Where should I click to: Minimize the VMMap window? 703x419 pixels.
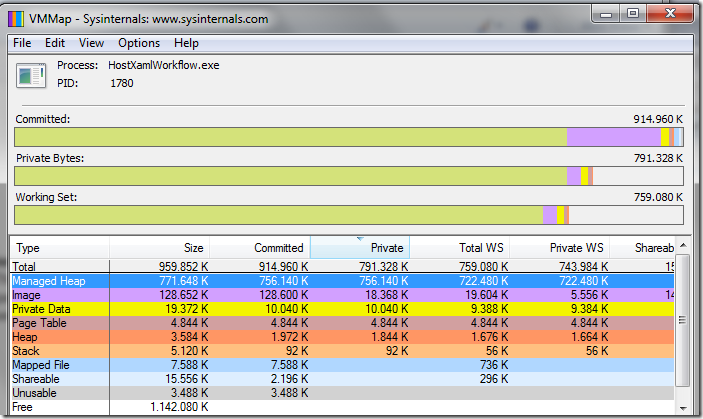coord(606,14)
